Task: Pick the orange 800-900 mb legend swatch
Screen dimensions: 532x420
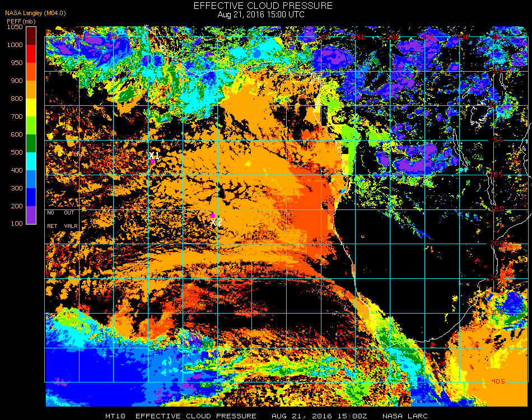Action: (x=31, y=90)
